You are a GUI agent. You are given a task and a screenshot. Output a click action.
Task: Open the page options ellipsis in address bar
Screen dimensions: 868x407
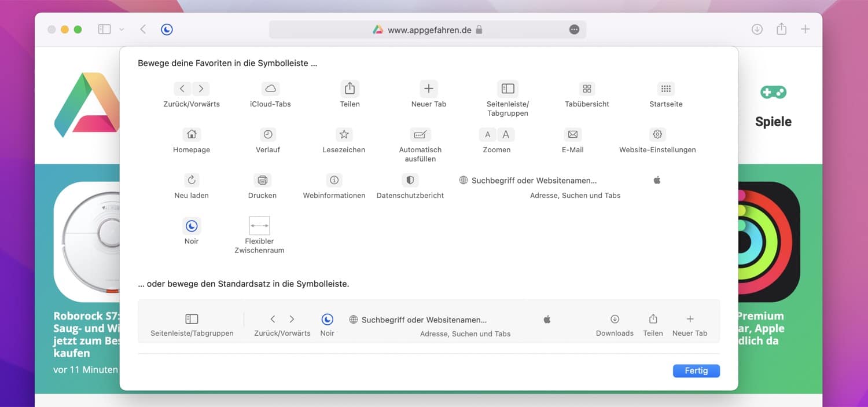[574, 30]
